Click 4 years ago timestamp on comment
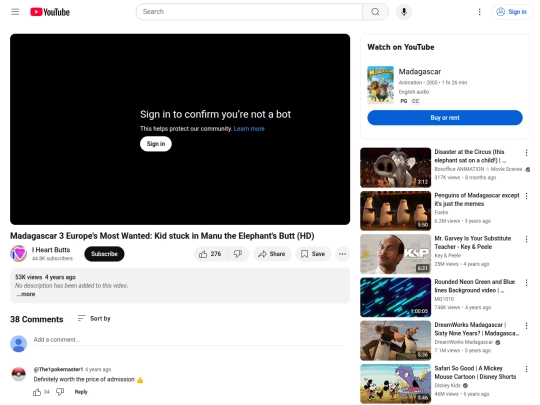The image size is (540, 405). [98, 370]
